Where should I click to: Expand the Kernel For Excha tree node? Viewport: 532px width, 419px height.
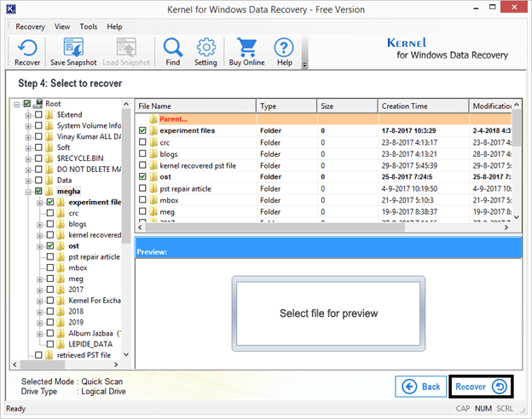point(40,301)
